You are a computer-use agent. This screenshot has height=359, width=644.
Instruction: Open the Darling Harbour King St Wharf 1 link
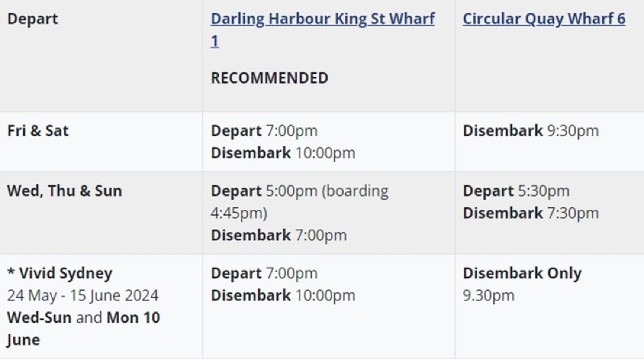pos(322,19)
